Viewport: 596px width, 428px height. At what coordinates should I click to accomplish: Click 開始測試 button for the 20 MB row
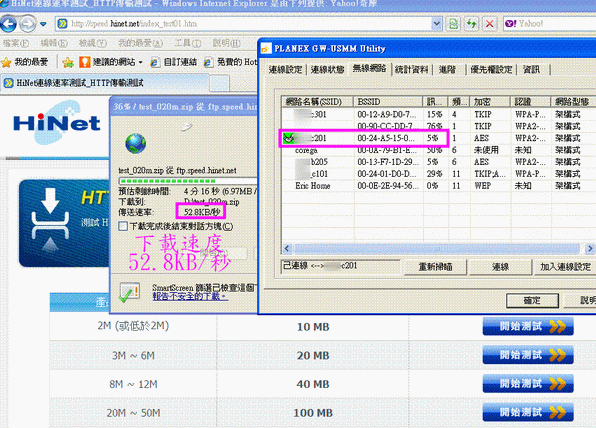click(x=528, y=355)
